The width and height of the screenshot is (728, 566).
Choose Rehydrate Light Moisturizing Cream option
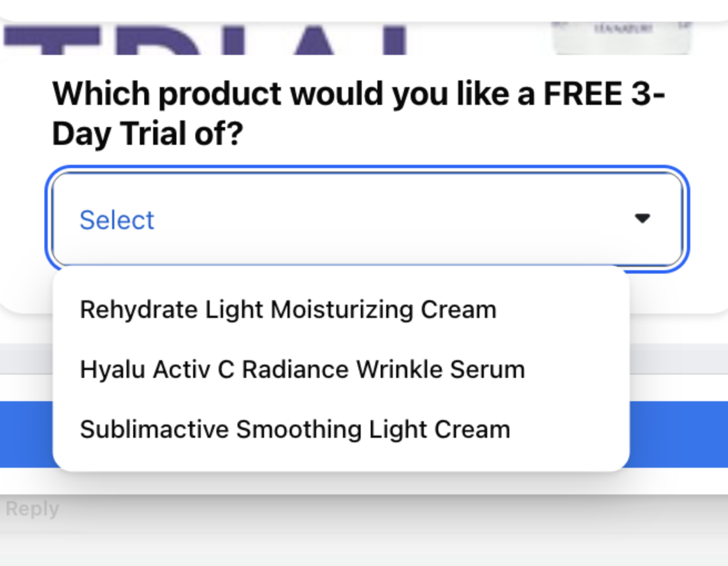pos(288,310)
